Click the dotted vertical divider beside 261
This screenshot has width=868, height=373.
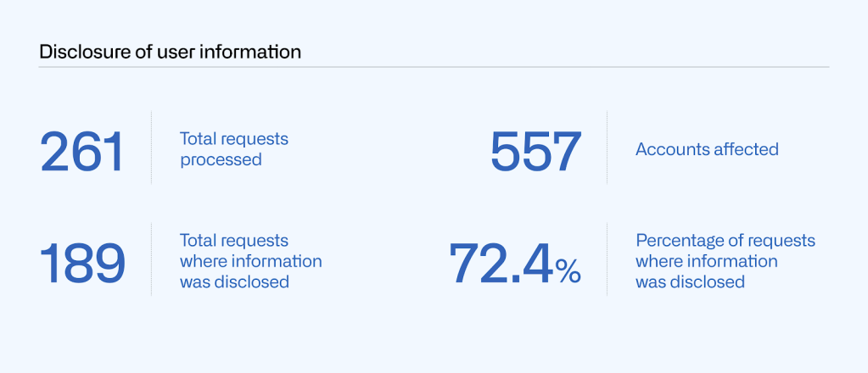click(152, 148)
